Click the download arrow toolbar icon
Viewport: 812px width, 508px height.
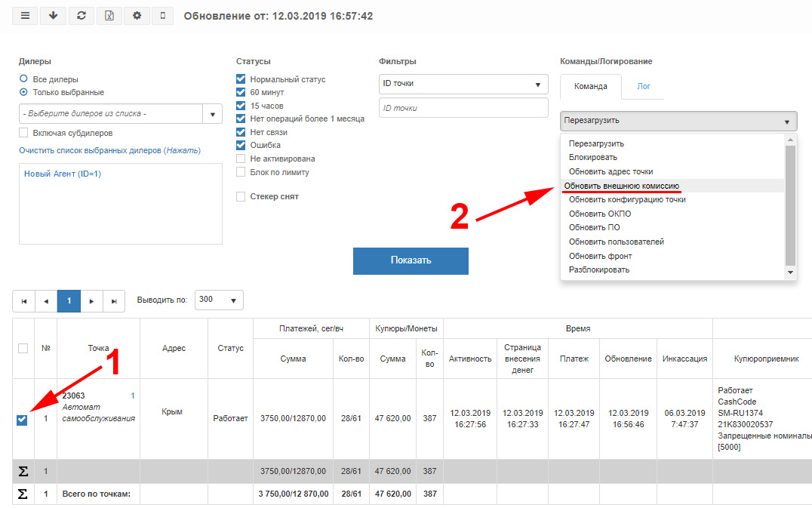coord(53,16)
